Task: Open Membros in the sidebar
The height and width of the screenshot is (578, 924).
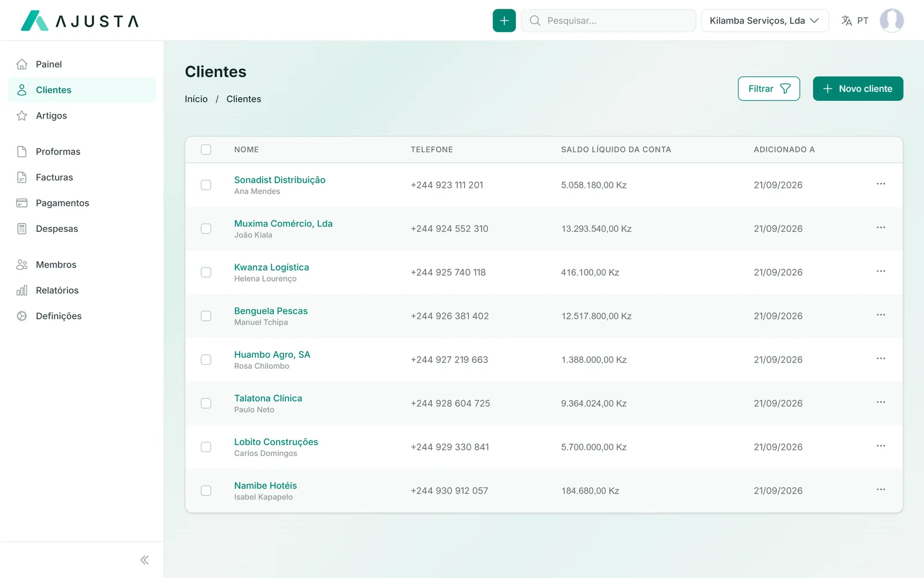Action: (81, 265)
